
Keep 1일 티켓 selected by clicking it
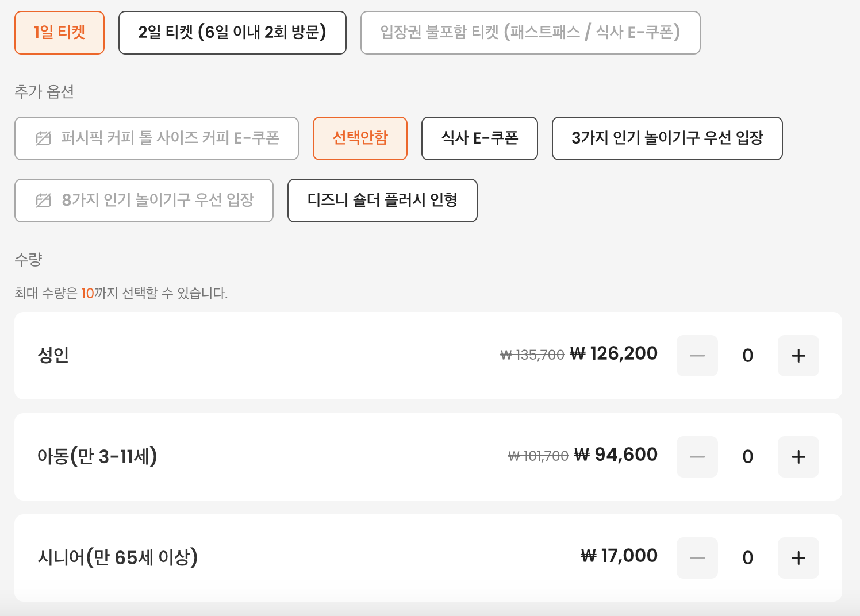tap(59, 33)
